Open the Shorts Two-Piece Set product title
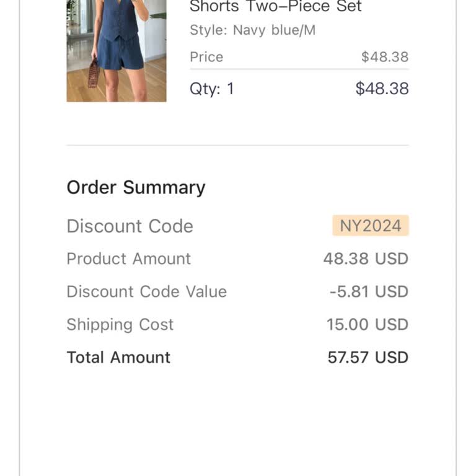This screenshot has height=476, width=476. click(275, 7)
